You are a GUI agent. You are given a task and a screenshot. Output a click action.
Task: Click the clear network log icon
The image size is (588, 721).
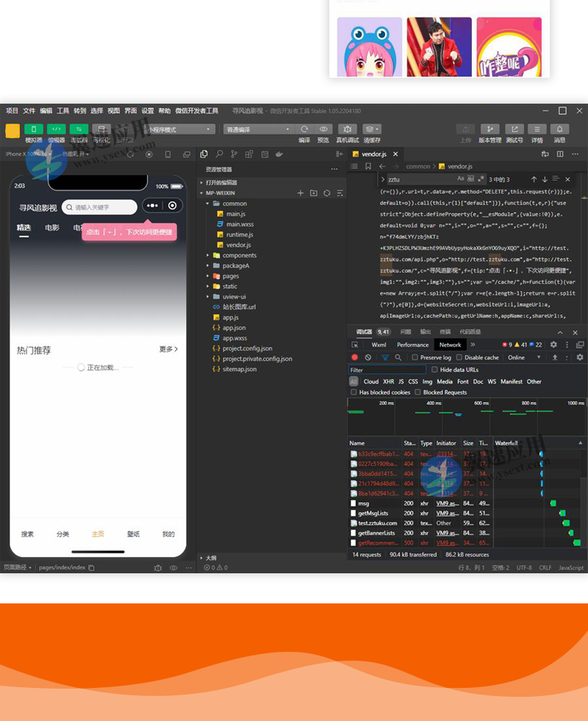point(368,357)
